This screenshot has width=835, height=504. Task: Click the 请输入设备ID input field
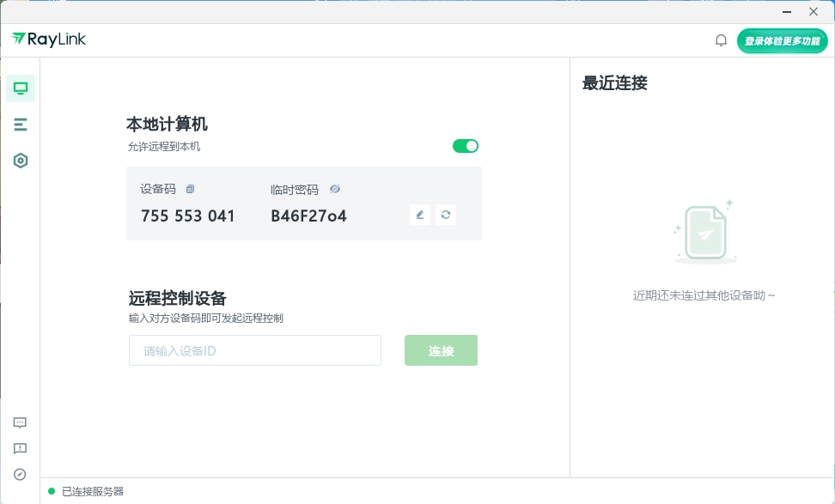click(x=254, y=350)
